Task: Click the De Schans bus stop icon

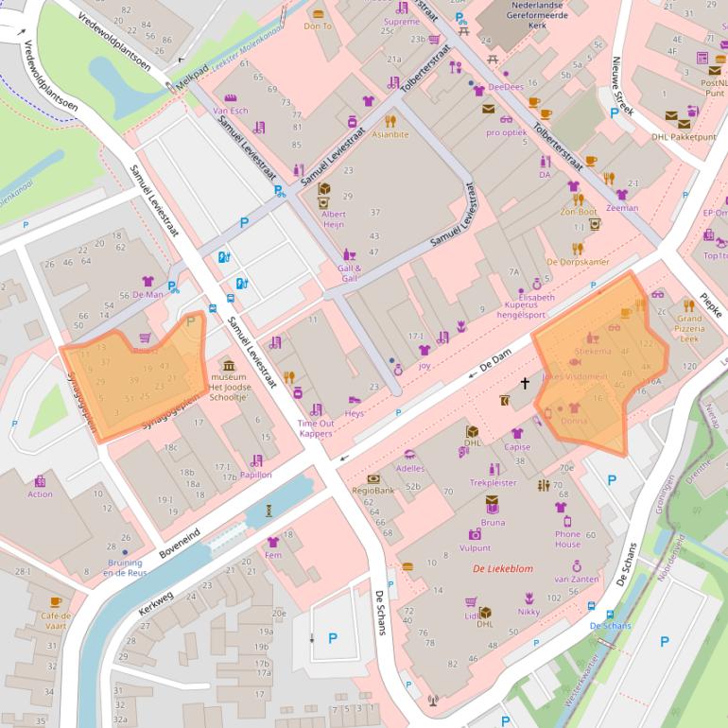Action: tap(592, 608)
